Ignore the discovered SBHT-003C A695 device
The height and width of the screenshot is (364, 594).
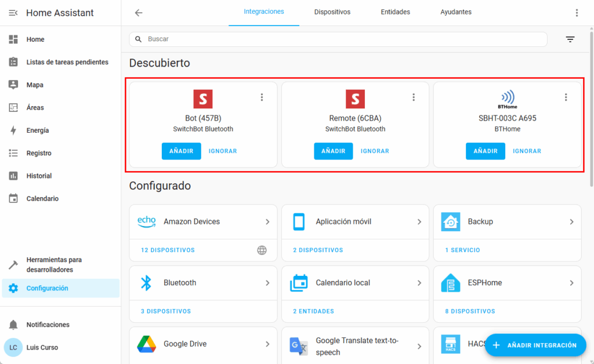pos(527,151)
